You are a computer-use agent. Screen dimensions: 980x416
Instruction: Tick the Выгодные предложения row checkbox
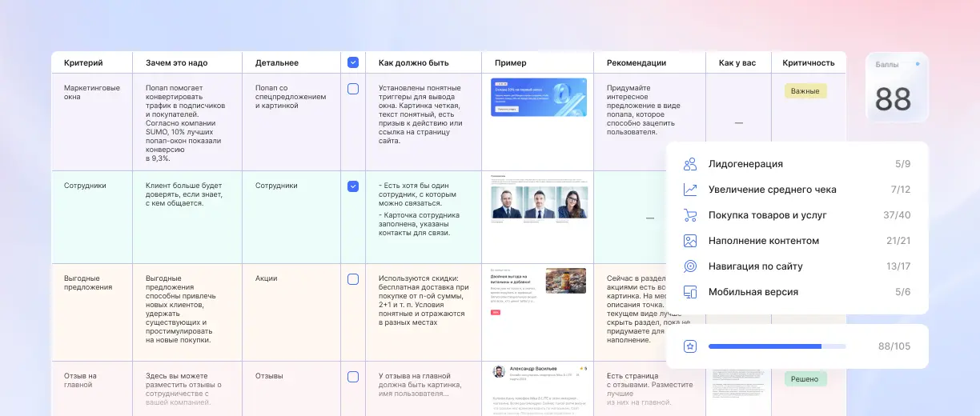[353, 279]
